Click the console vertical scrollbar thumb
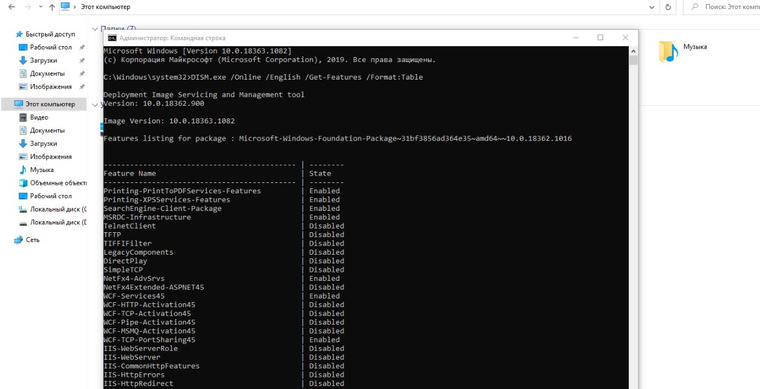Screen dimensions: 760x389 633,60
